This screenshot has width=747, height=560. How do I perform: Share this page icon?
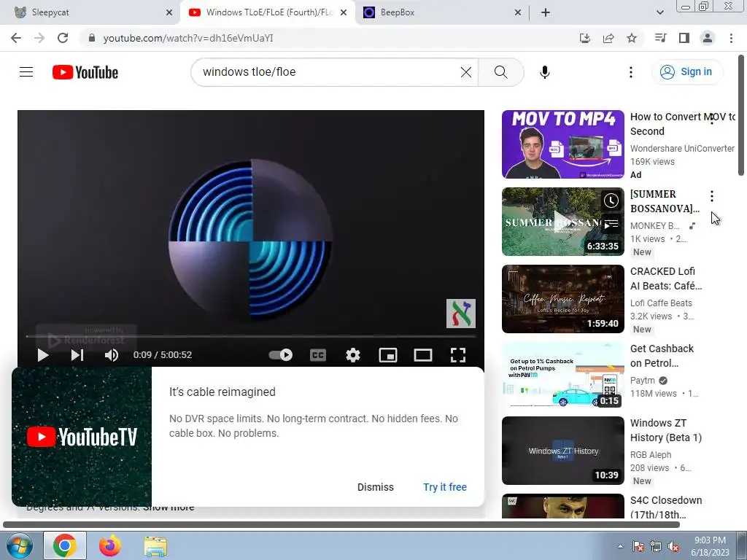click(x=608, y=38)
